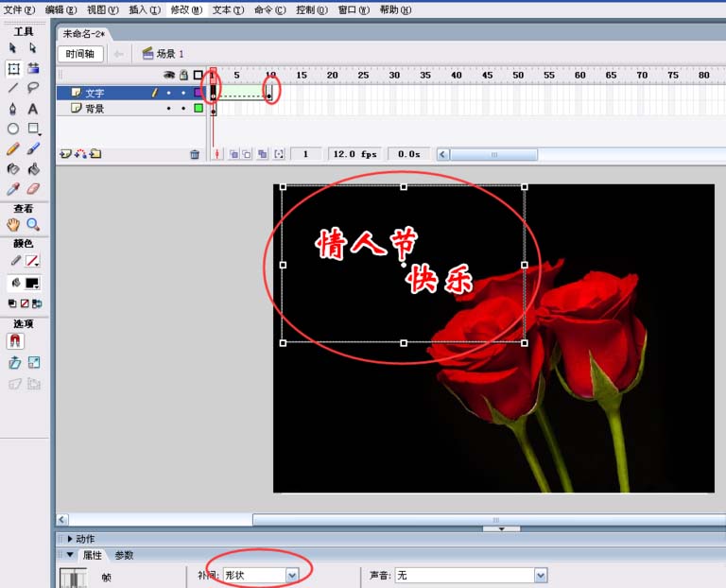Expand the 动作 actions panel

[70, 539]
